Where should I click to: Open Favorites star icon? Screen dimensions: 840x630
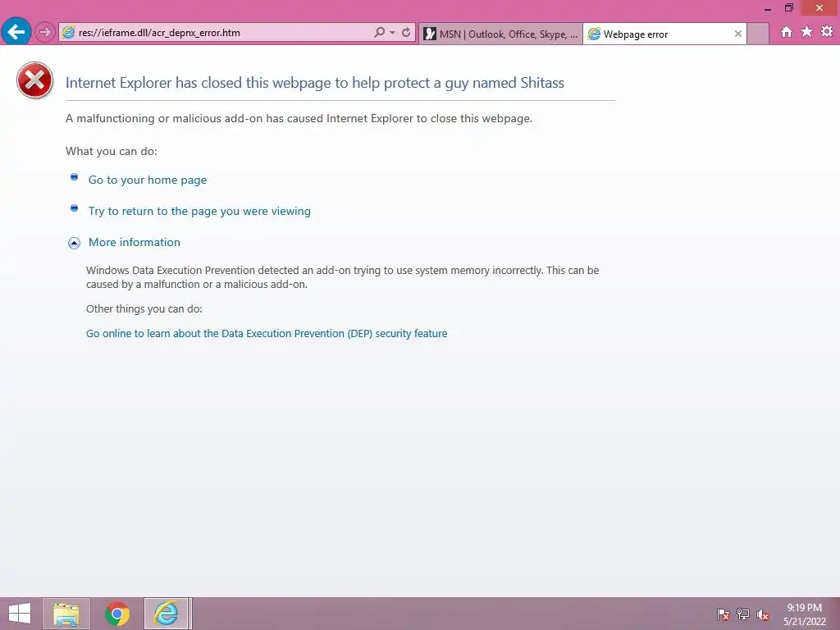[x=806, y=32]
